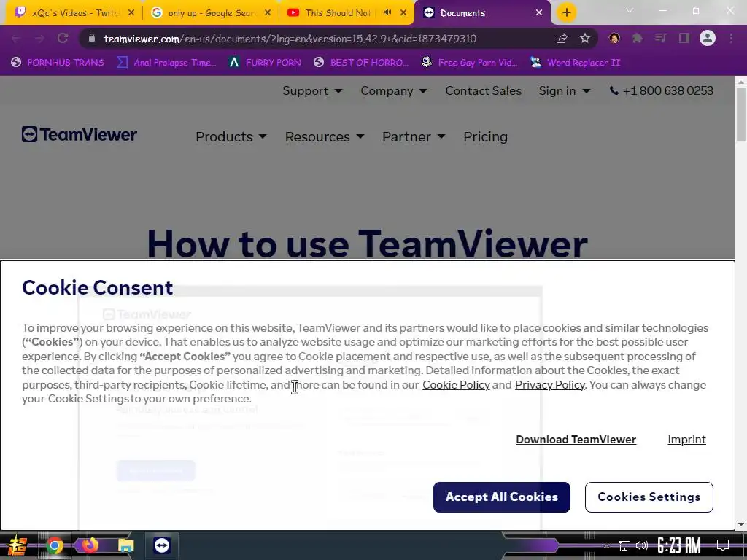Image resolution: width=747 pixels, height=560 pixels.
Task: Open the Pricing menu item
Action: pos(485,136)
